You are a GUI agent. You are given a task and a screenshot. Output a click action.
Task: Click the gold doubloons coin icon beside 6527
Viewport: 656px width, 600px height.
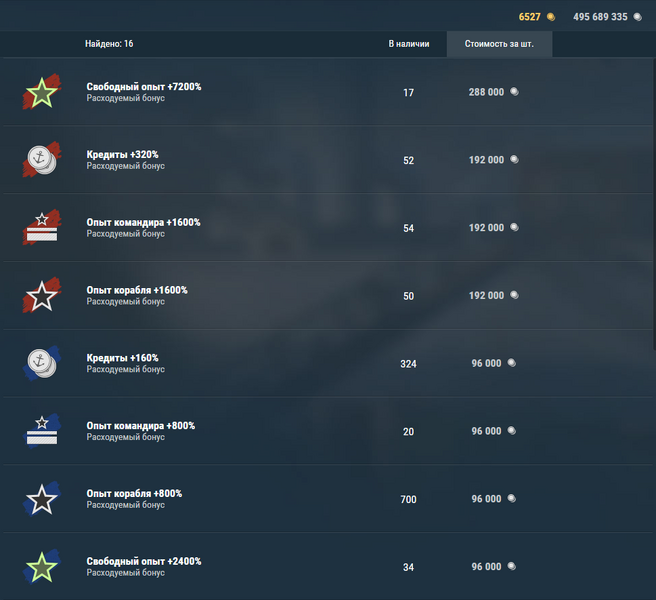(x=551, y=17)
